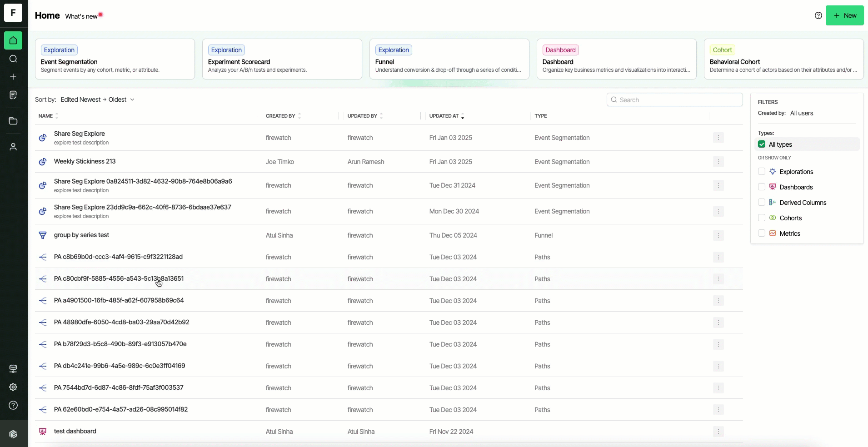Screen dimensions: 868x447
Task: Click the F workspace logo icon
Action: 13,13
